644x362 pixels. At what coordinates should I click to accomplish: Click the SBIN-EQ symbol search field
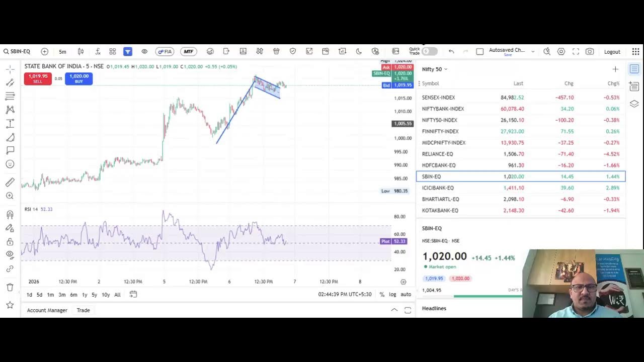click(17, 51)
